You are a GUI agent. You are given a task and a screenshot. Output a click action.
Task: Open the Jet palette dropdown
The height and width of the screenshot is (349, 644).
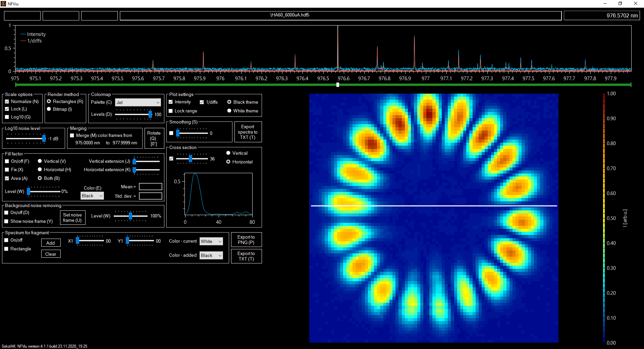138,102
